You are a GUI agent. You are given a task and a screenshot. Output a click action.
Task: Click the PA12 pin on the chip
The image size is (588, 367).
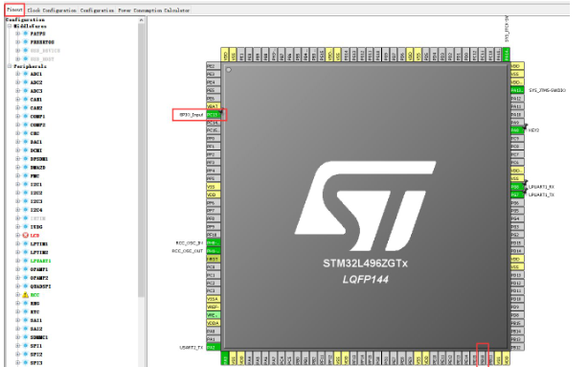coord(517,99)
